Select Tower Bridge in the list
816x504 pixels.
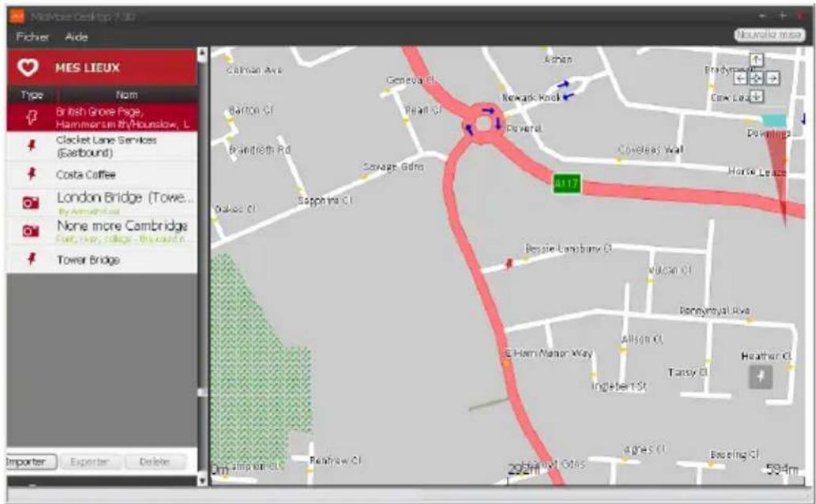tap(102, 259)
